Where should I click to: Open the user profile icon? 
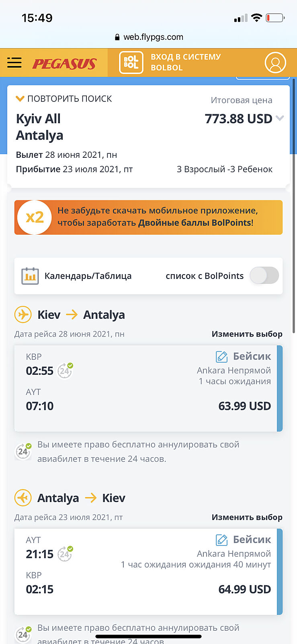pos(275,63)
